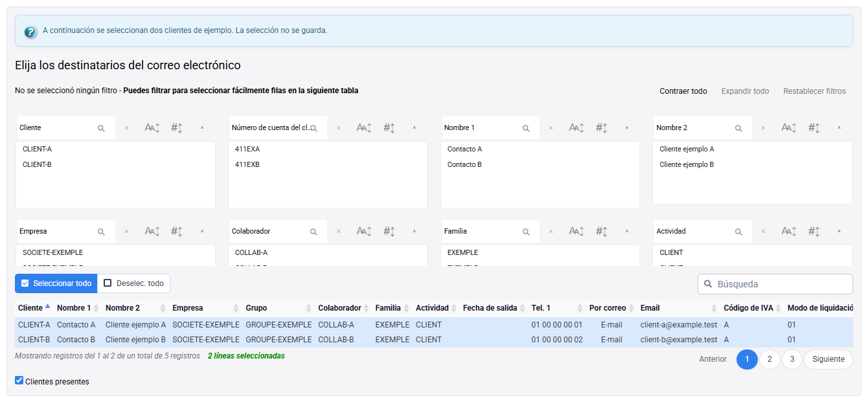Click the help question mark icon
868x409 pixels.
pos(30,31)
